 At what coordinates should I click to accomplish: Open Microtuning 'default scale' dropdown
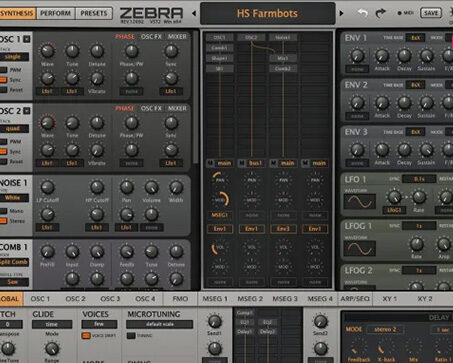coord(159,324)
